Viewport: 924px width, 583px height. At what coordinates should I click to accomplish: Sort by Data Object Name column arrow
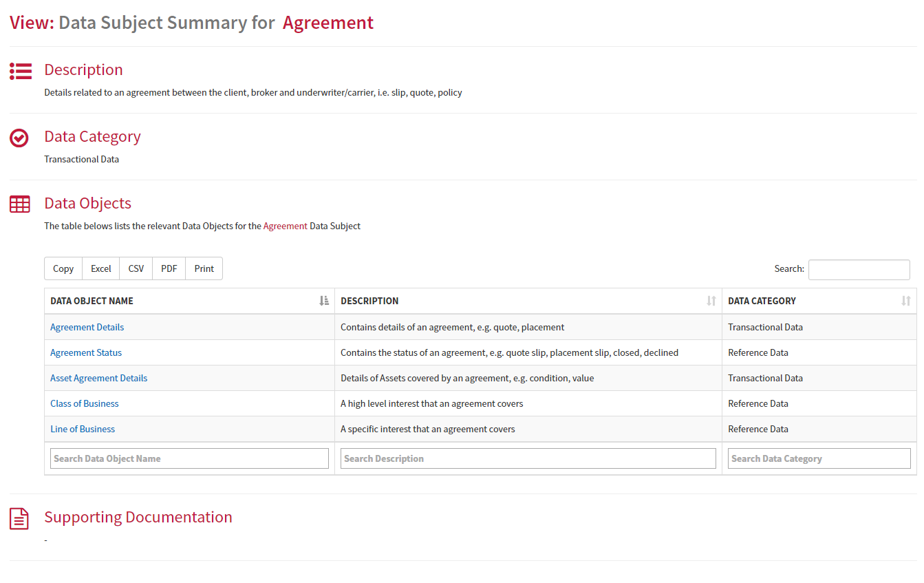324,301
